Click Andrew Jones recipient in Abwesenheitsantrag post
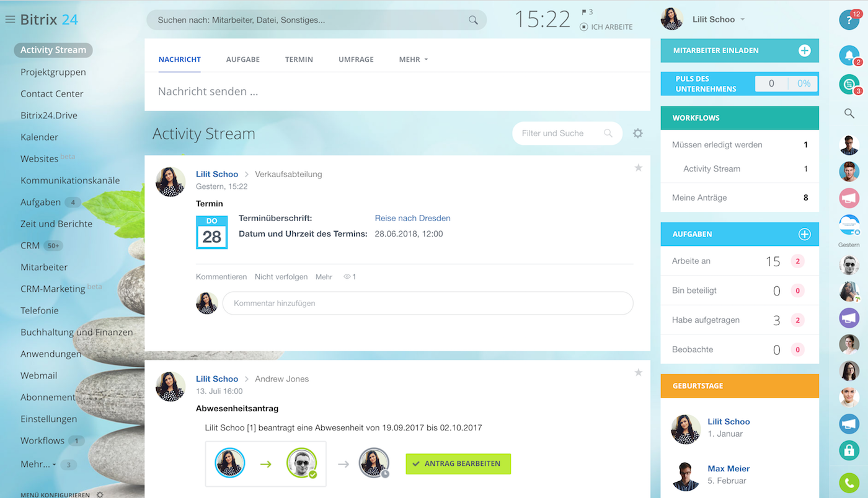The width and height of the screenshot is (868, 498). tap(281, 378)
